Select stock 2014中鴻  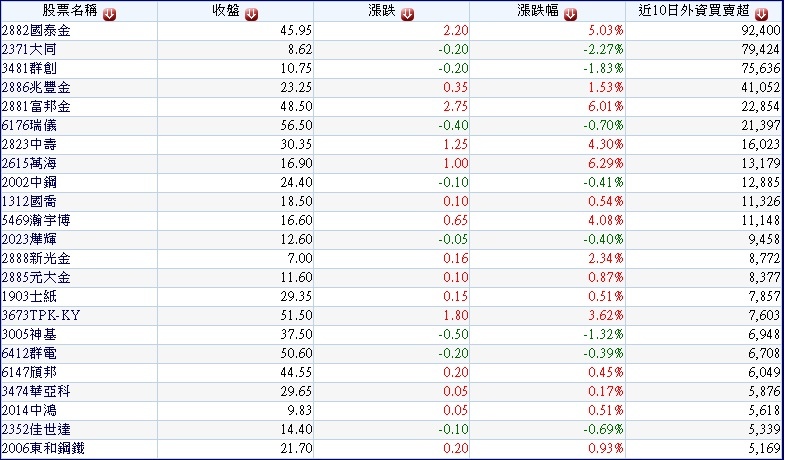click(x=29, y=410)
